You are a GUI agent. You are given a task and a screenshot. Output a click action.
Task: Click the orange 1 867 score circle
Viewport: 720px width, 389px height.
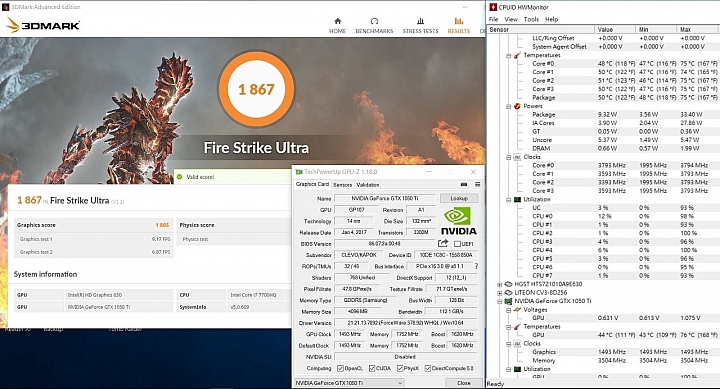[x=256, y=89]
